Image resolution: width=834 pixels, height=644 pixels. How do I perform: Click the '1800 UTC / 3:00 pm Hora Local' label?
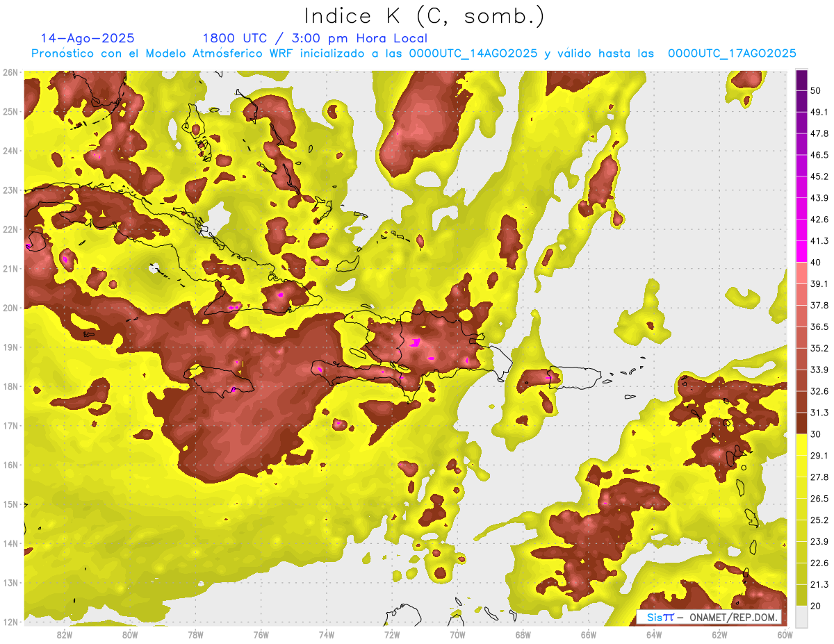(315, 38)
